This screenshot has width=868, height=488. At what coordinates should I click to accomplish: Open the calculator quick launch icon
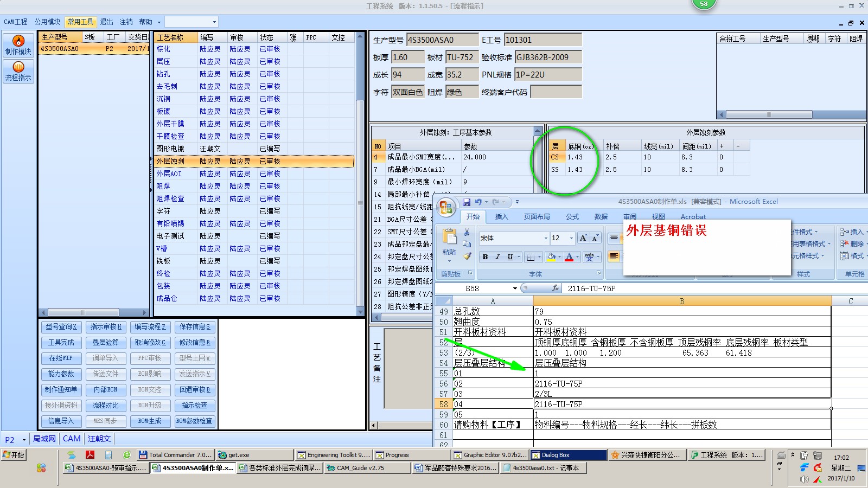click(x=108, y=455)
